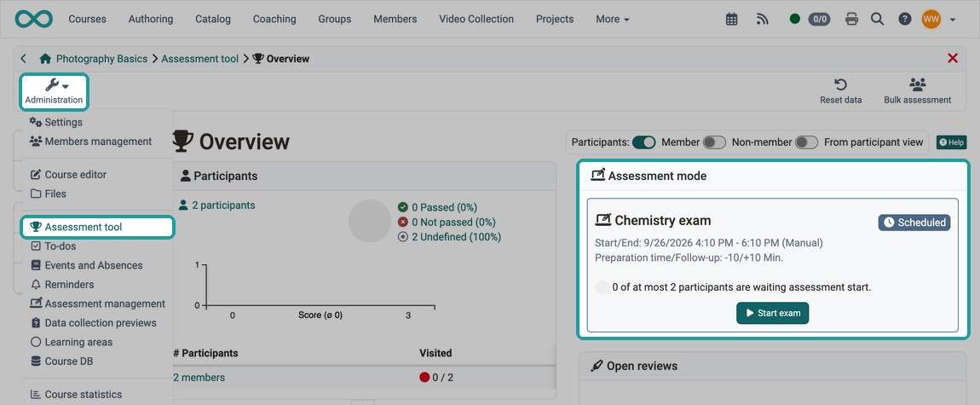The image size is (980, 405).
Task: Open Course DB entry
Action: 62,362
